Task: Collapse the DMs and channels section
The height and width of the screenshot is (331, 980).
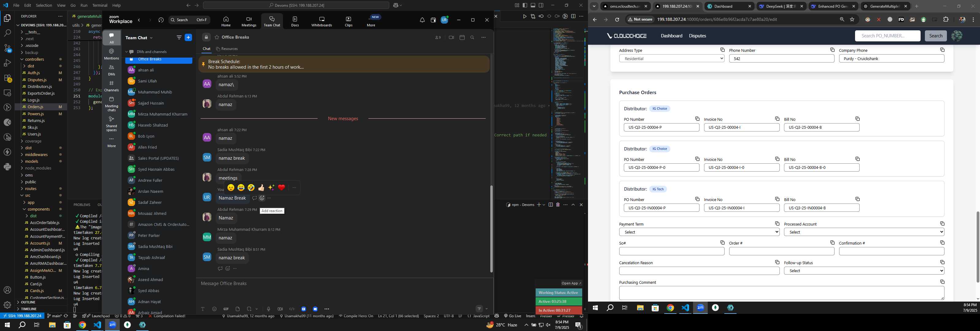Action: point(127,52)
